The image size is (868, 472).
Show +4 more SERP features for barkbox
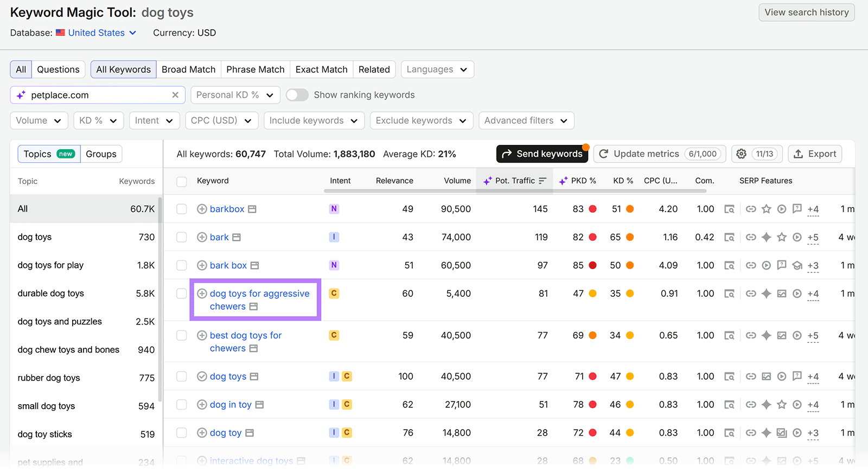(x=813, y=209)
